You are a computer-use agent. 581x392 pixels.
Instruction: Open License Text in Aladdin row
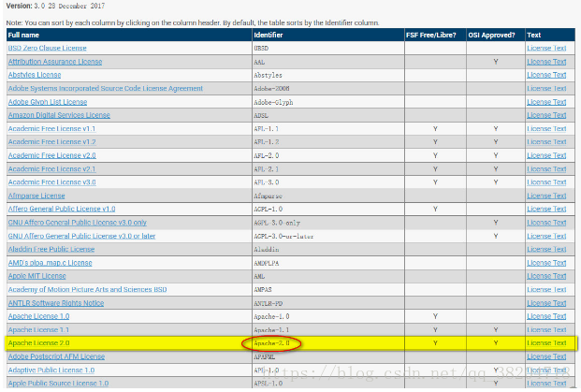tap(546, 250)
